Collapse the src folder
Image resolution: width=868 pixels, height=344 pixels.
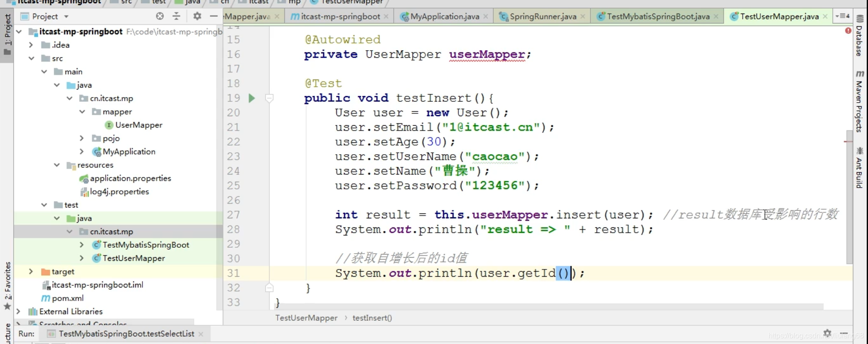[x=31, y=58]
